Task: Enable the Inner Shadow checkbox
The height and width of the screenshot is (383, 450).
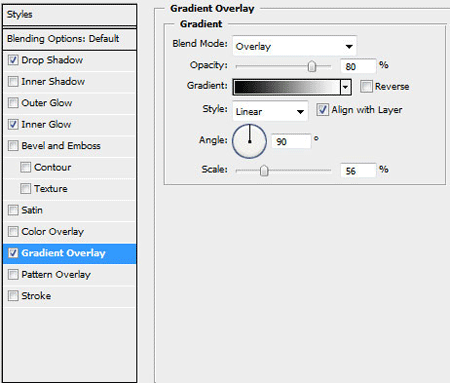Action: [x=13, y=82]
